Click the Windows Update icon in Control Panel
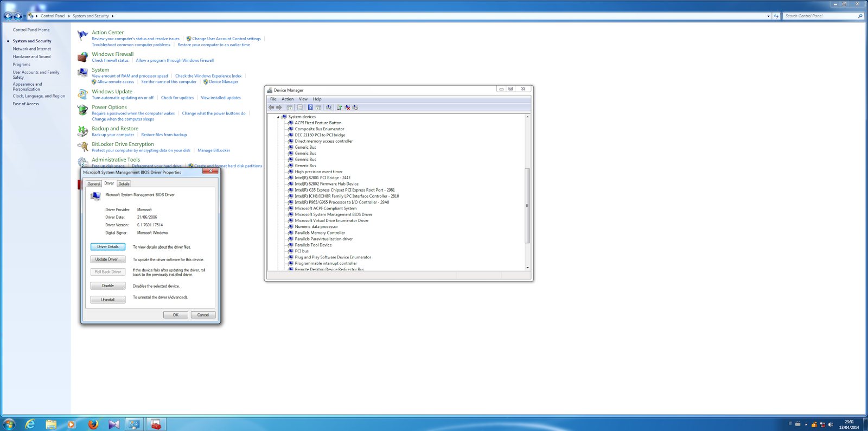The image size is (868, 431). [x=82, y=94]
